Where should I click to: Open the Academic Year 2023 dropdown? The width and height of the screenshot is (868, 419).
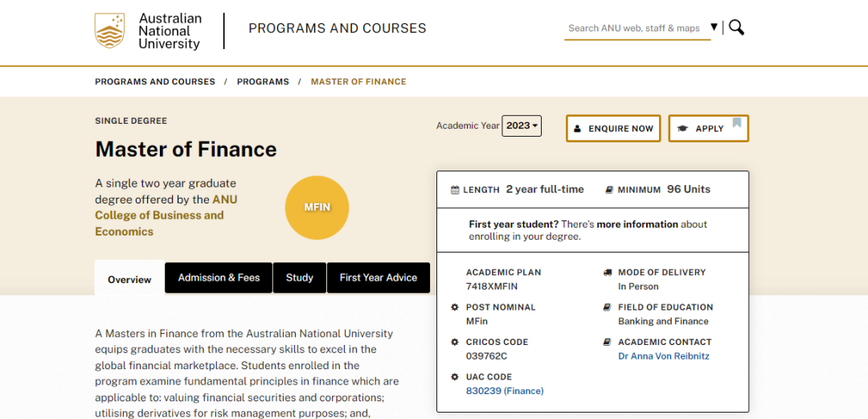(x=522, y=125)
